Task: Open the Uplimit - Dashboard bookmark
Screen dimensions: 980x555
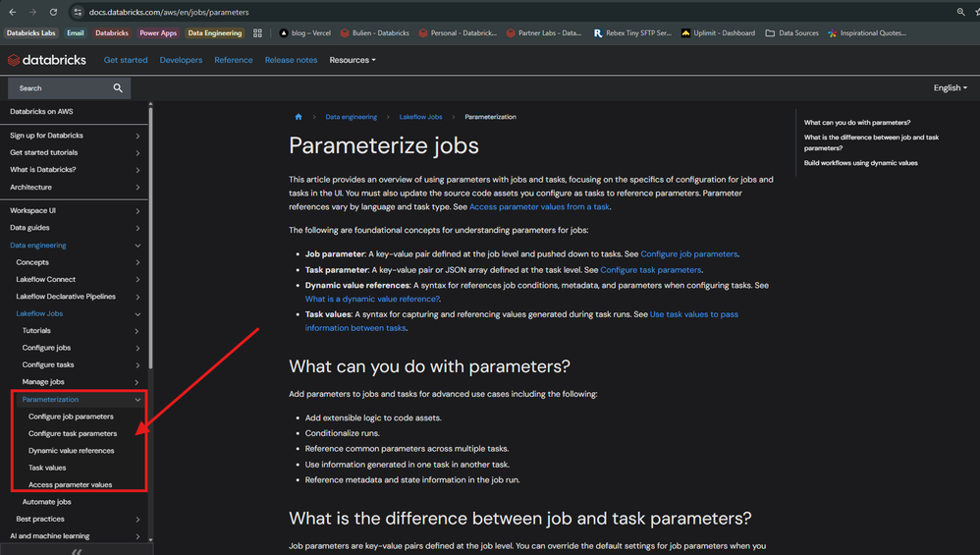Action: point(719,32)
